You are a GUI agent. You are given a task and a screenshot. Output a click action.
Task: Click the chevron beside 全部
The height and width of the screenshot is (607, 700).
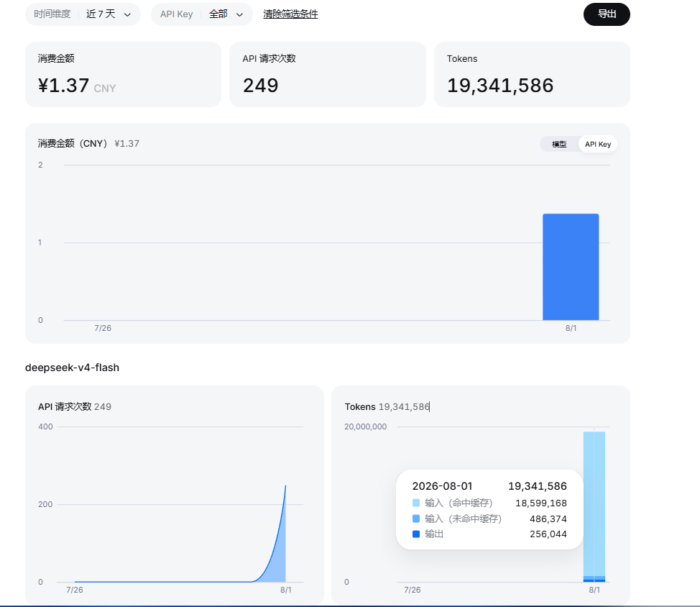pyautogui.click(x=239, y=14)
